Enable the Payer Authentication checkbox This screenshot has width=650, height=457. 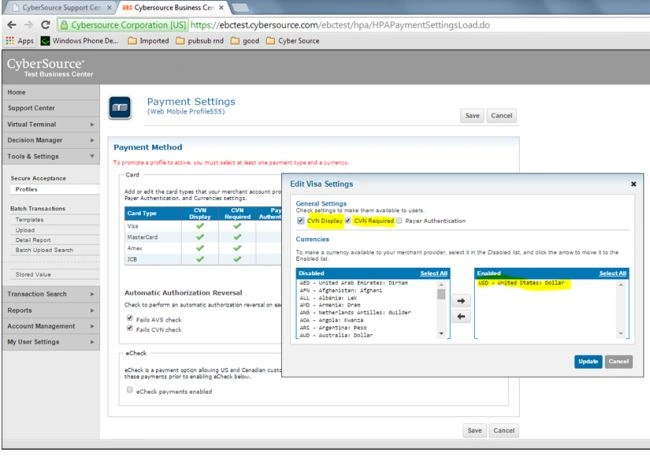399,221
